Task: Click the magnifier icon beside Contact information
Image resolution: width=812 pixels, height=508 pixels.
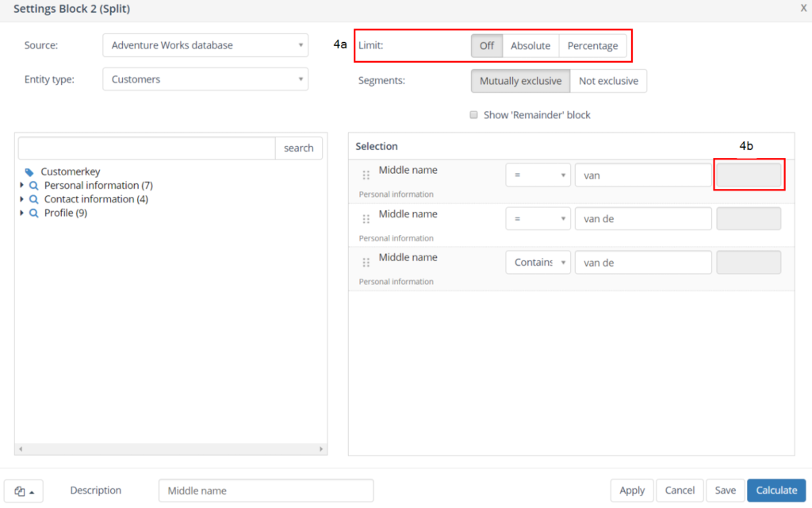Action: click(x=34, y=199)
